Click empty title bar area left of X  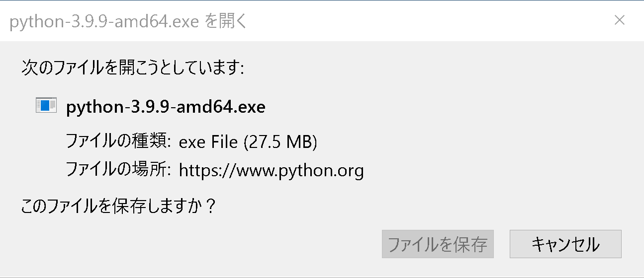pyautogui.click(x=428, y=21)
